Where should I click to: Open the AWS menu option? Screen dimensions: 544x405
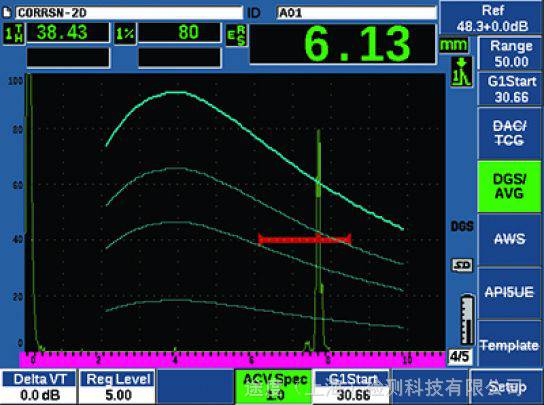tap(509, 239)
